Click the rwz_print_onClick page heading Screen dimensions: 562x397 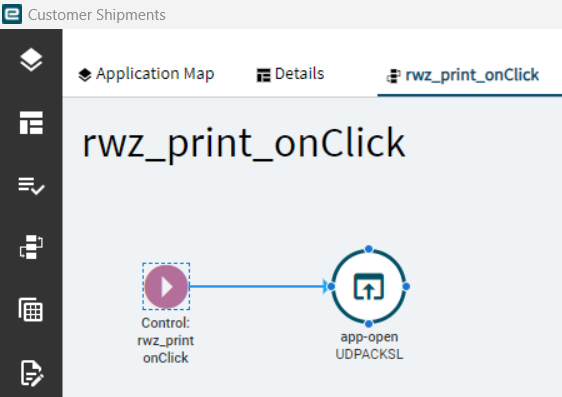[244, 144]
